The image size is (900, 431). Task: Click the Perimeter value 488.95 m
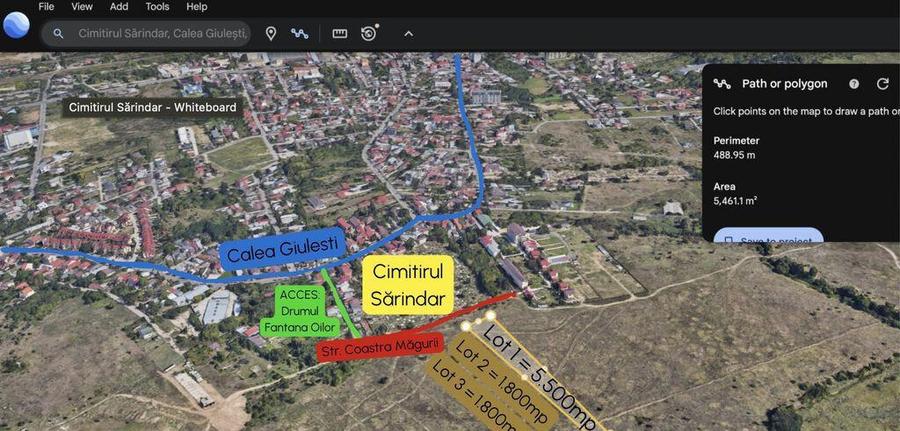pos(736,155)
